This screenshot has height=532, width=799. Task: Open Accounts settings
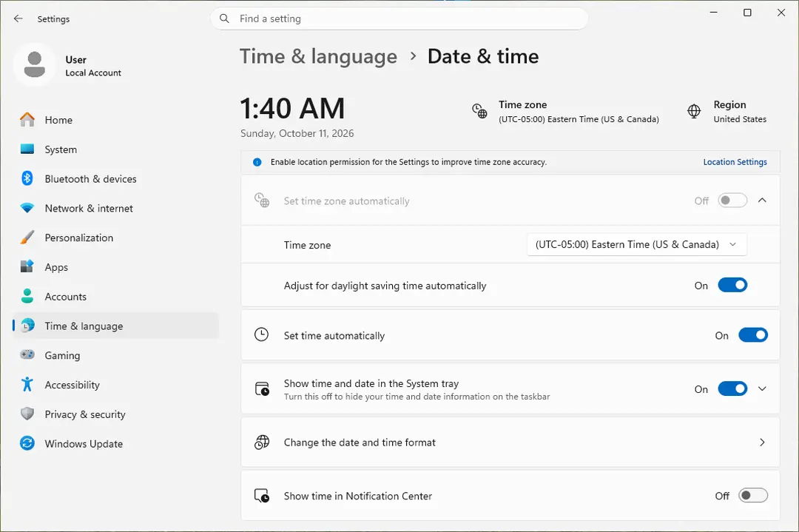(x=115, y=297)
